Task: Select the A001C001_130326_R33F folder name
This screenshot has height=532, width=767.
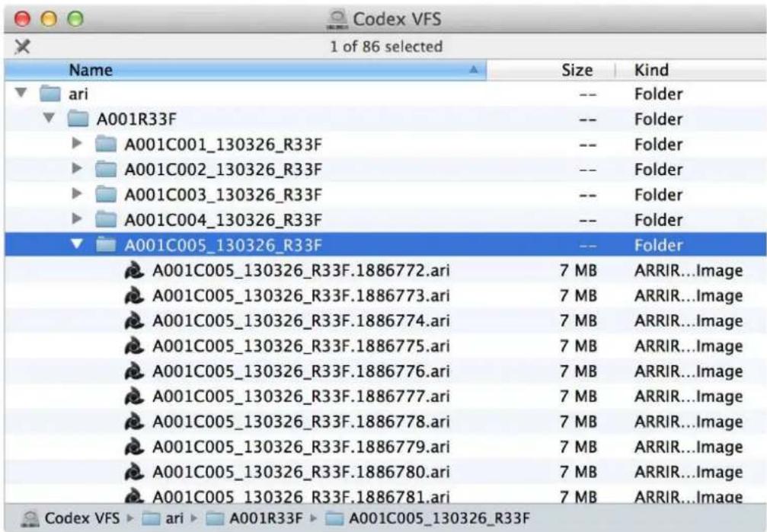Action: [x=223, y=145]
